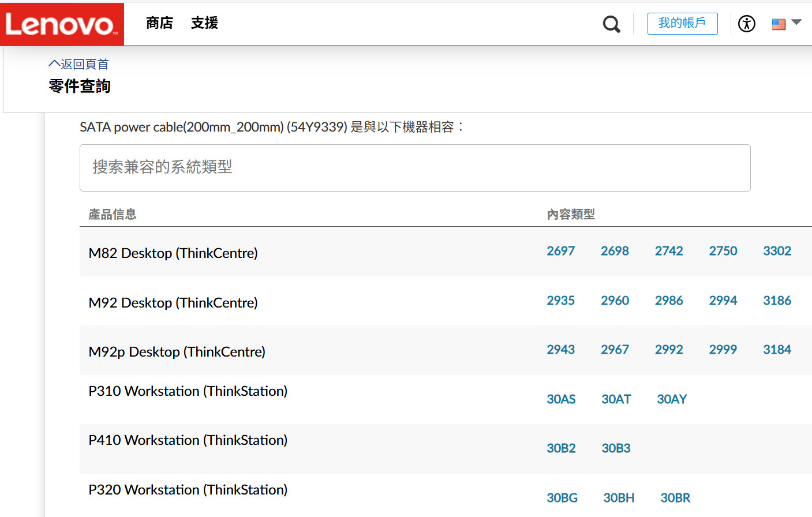Open machine type 2999 link
Image resolution: width=812 pixels, height=517 pixels.
click(x=723, y=350)
